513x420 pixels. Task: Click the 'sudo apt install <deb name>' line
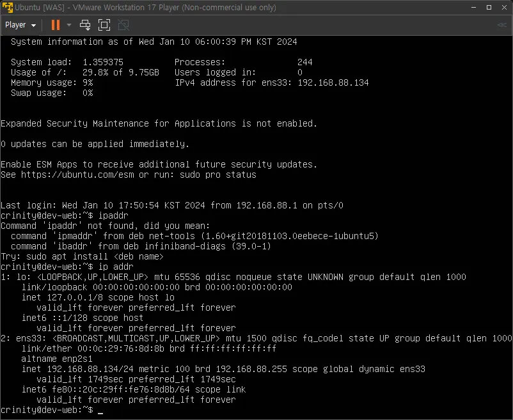(82, 256)
